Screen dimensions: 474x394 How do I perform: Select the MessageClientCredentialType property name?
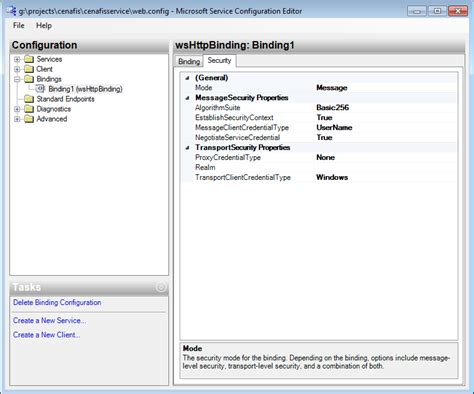click(242, 128)
